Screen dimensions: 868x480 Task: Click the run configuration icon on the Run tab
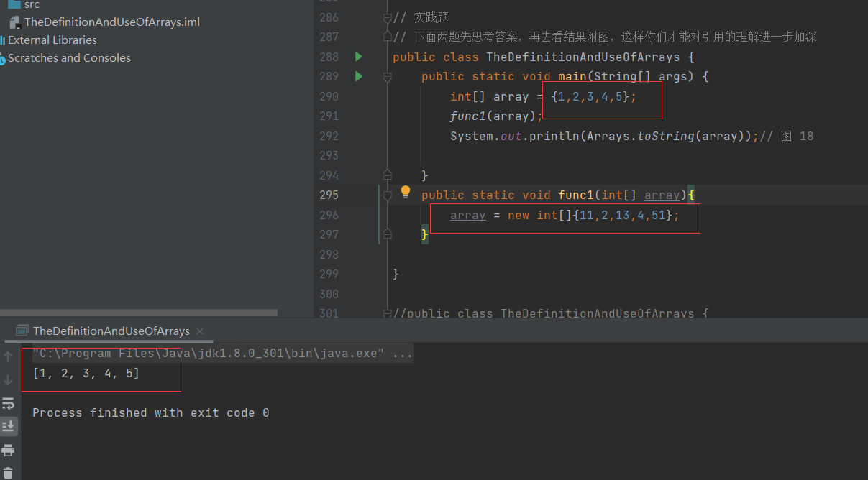[x=21, y=331]
